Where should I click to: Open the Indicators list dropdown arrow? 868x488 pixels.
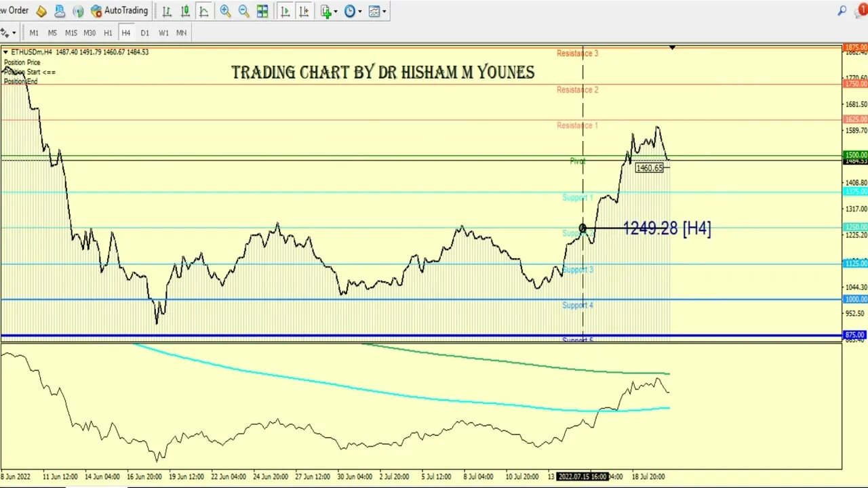336,12
